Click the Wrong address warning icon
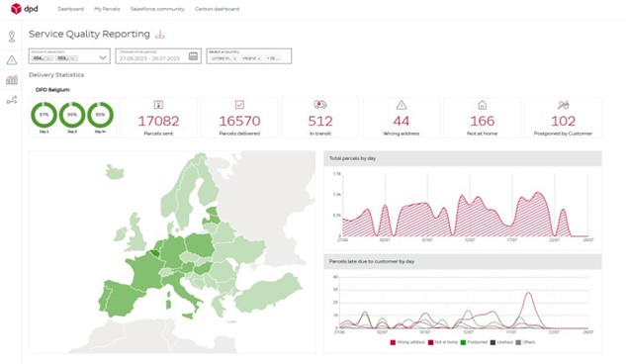Viewport: 626px width, 364px height. 402,105
